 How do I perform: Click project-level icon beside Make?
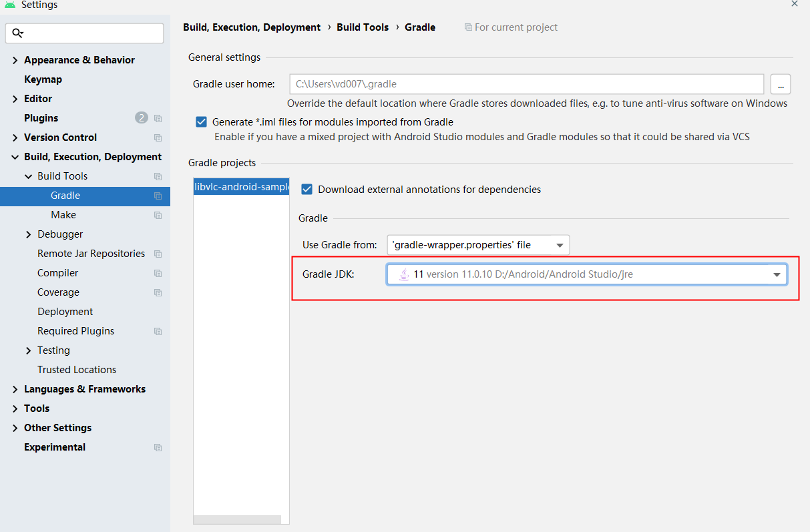158,215
